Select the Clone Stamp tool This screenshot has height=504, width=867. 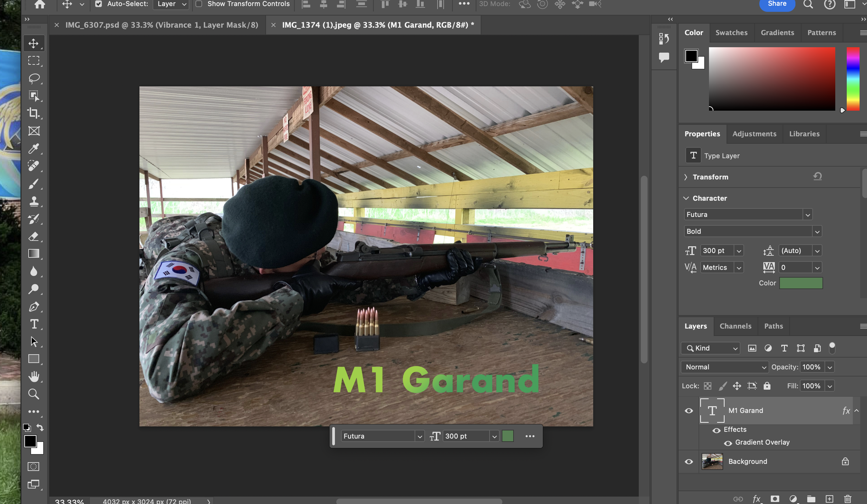click(34, 201)
